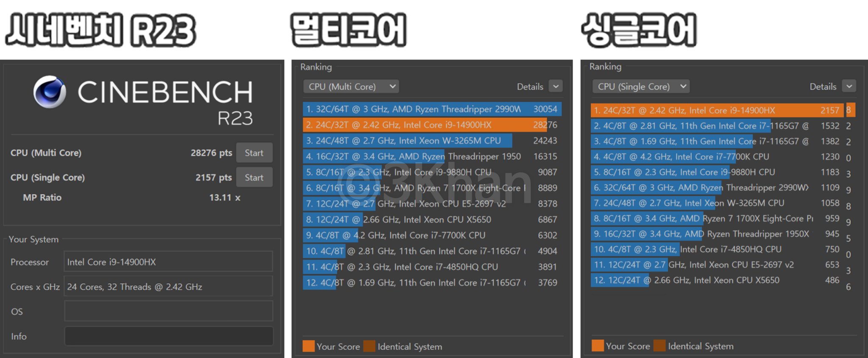Select i7-1165G7 1.69 GHz row scoring 3769
The image size is (868, 358).
432,282
